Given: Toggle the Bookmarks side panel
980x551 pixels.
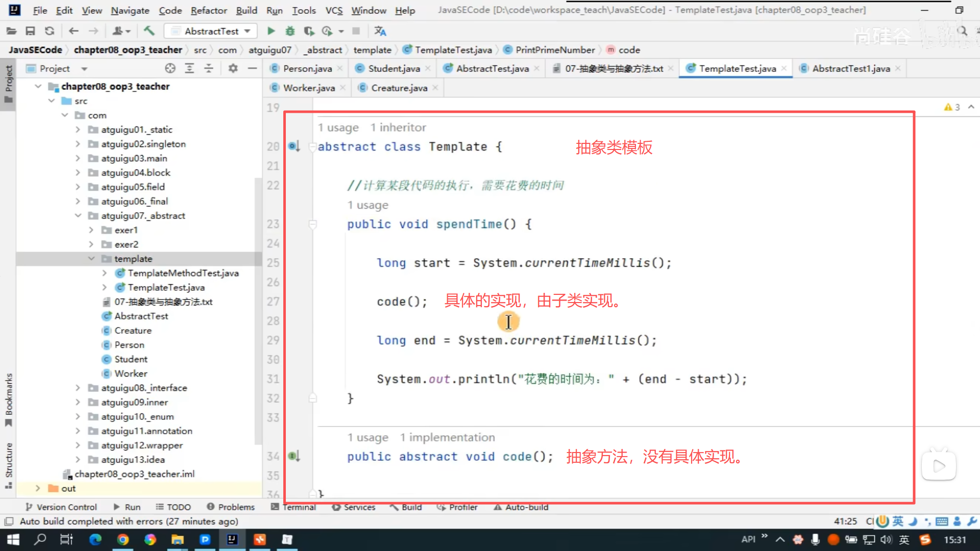Looking at the screenshot, I should click(9, 399).
